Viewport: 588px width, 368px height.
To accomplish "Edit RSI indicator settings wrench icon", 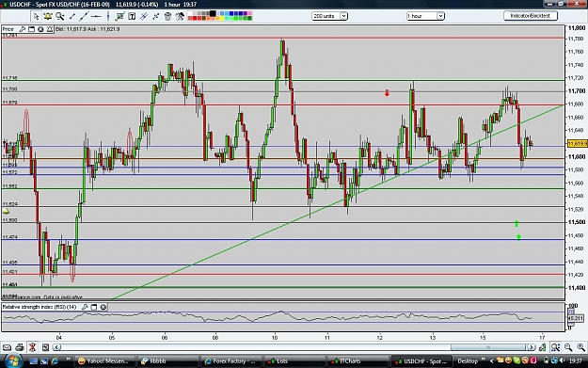I will coord(85,307).
